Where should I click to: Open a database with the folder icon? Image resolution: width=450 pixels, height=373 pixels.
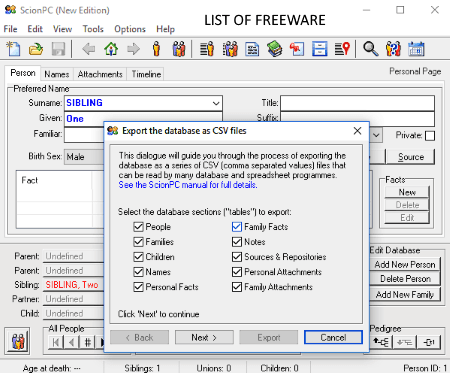36,49
